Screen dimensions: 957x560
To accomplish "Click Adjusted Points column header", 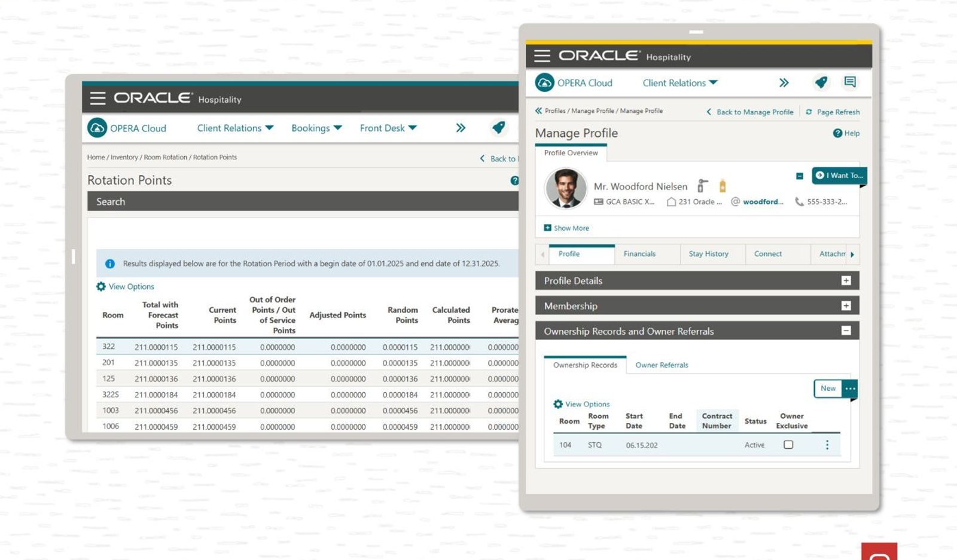I will pos(337,315).
